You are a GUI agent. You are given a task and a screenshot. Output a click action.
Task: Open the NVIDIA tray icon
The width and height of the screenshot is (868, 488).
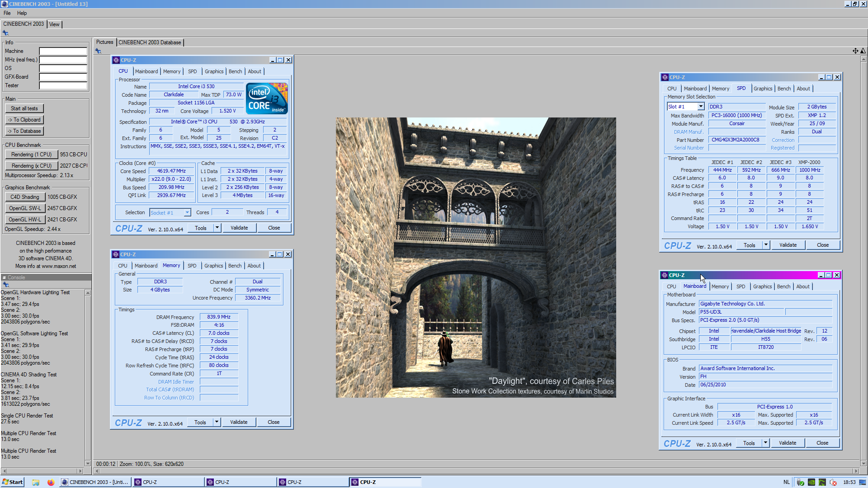(811, 482)
